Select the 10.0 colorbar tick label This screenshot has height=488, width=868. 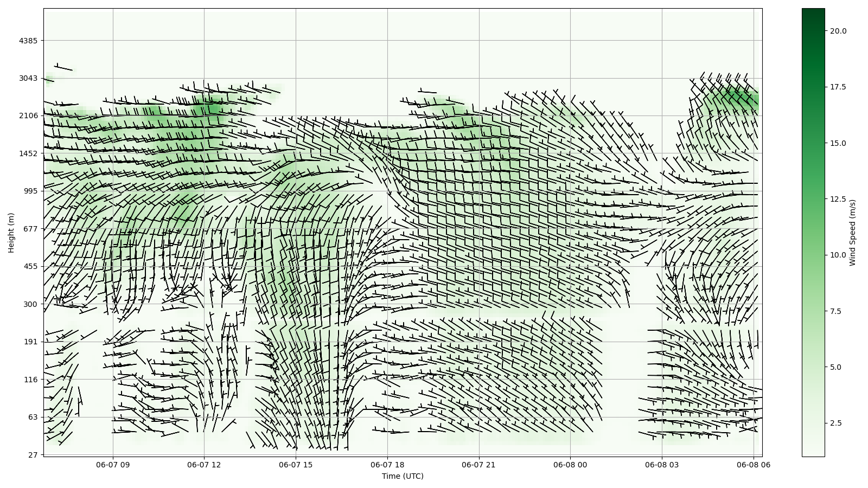tap(838, 255)
